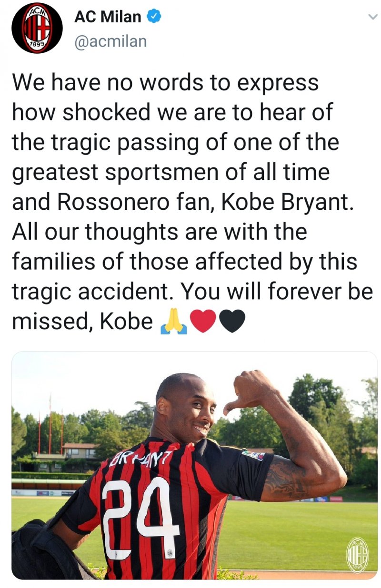Click the BRYANT lettering on the jersey
The width and height of the screenshot is (381, 588).
click(140, 460)
